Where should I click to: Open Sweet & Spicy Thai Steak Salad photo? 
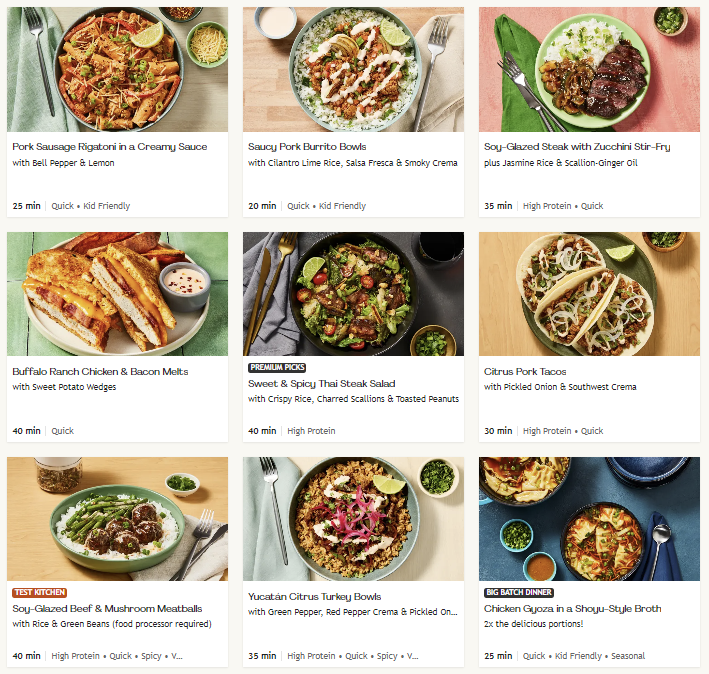tap(353, 294)
